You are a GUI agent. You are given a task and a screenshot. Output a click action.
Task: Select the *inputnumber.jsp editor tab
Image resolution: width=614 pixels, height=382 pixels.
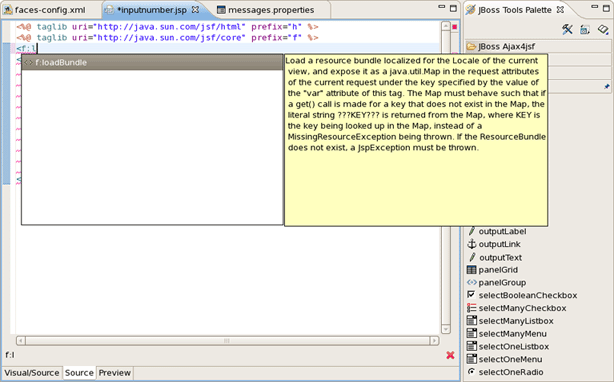click(153, 10)
